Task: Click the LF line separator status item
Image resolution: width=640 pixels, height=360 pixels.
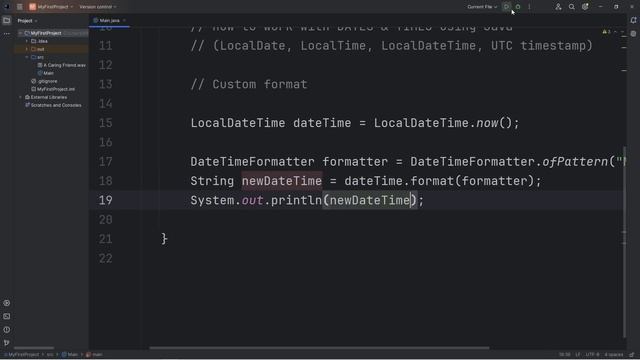Action: coord(578,355)
